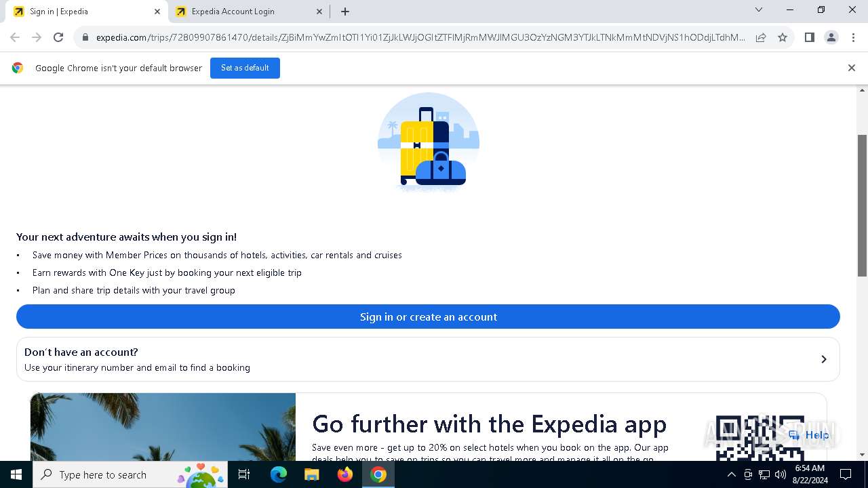This screenshot has height=488, width=868.
Task: Click the Save money with Member Prices text
Action: click(x=217, y=255)
